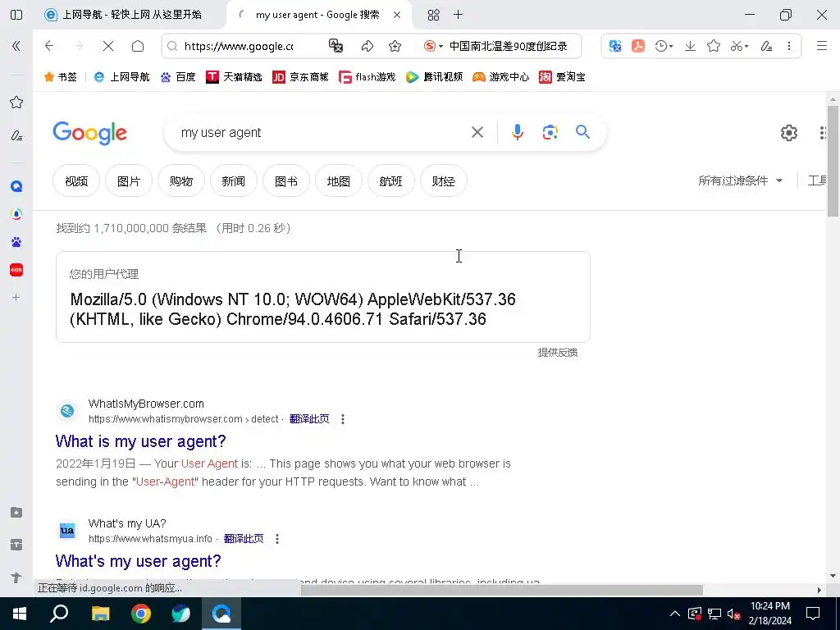Image resolution: width=840 pixels, height=630 pixels.
Task: Stop loading the current page
Action: pos(108,46)
